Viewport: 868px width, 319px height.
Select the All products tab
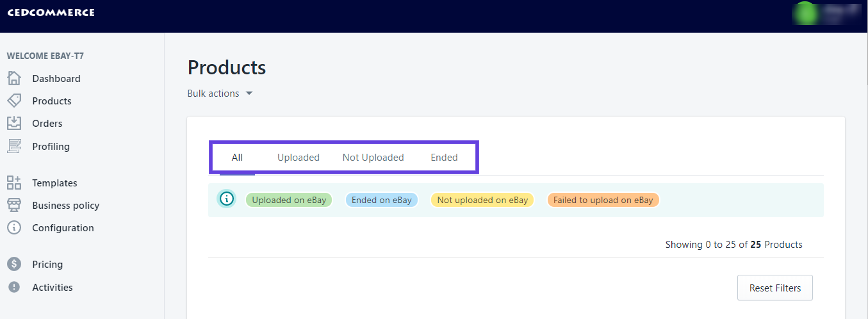[x=237, y=158]
